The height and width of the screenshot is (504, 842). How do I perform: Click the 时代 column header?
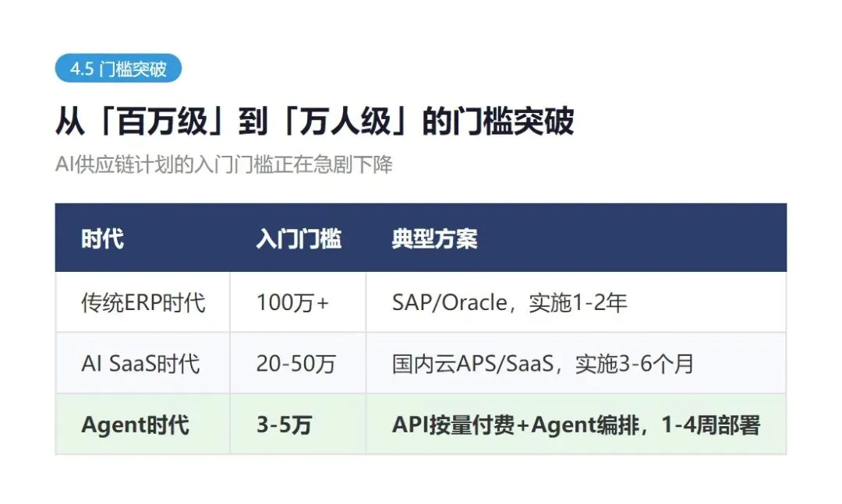pyautogui.click(x=103, y=238)
